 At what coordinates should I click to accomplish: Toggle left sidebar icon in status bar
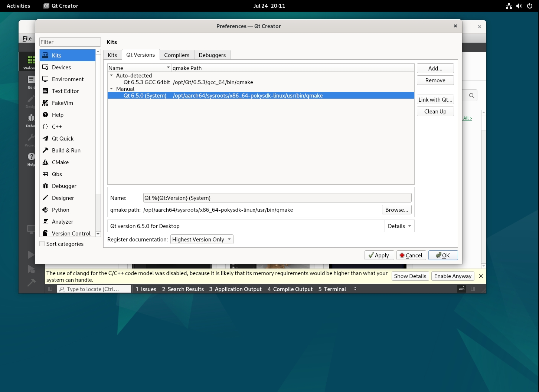click(50, 289)
